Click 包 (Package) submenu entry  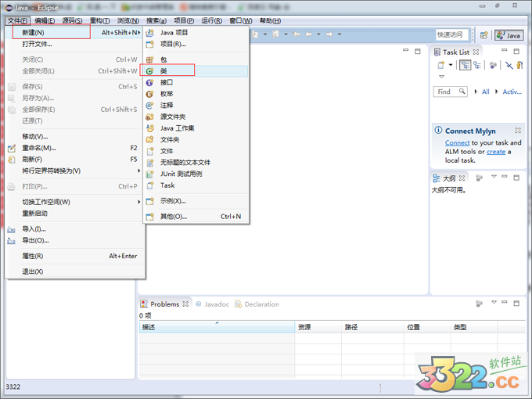196,59
